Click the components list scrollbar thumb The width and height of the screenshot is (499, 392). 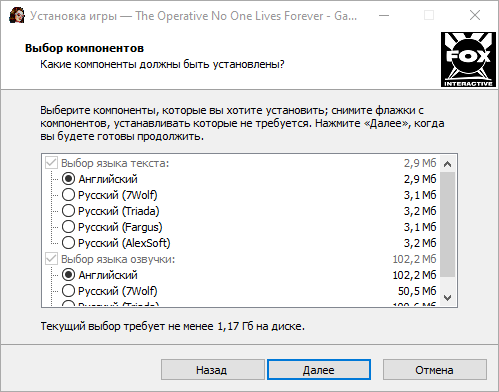447,224
